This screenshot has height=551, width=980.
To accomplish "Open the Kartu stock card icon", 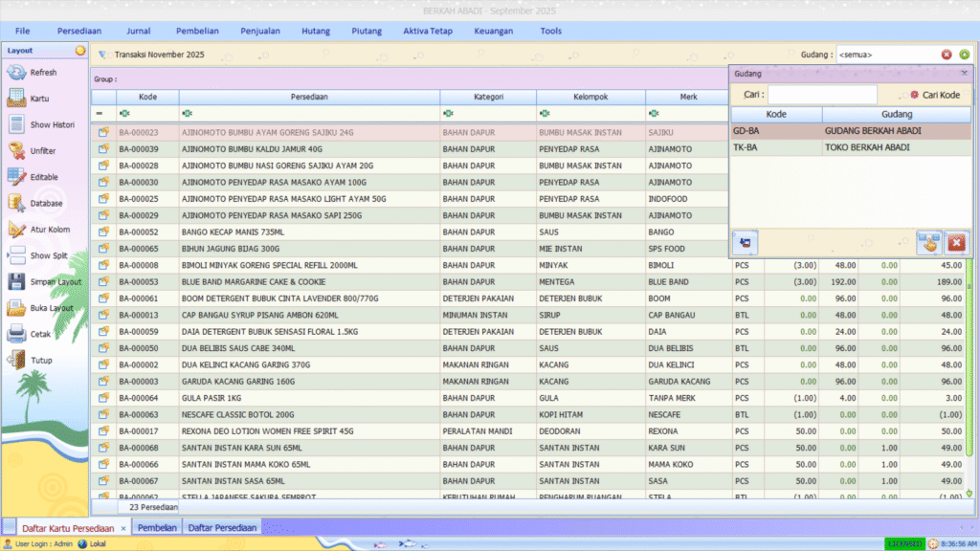I will click(x=16, y=99).
